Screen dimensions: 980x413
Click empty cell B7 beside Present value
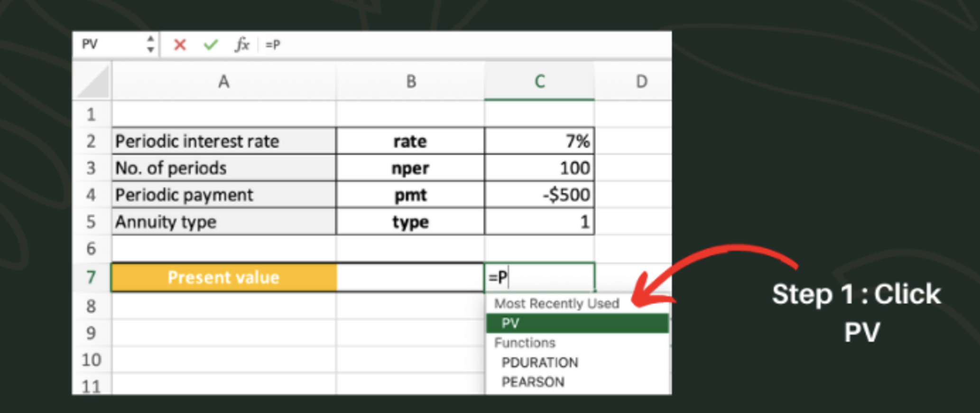click(410, 277)
